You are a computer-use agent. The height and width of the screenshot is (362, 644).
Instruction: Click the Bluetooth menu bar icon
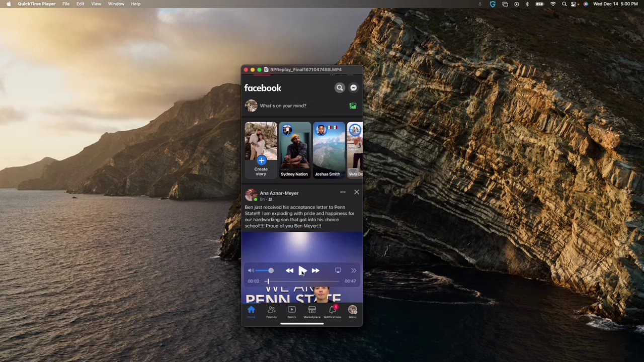click(527, 4)
